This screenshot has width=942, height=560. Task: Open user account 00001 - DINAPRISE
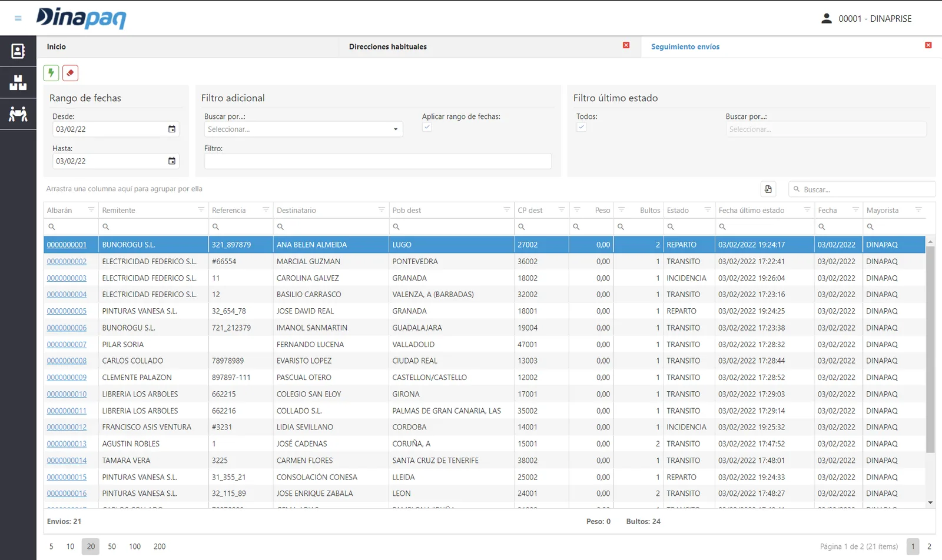pyautogui.click(x=866, y=19)
